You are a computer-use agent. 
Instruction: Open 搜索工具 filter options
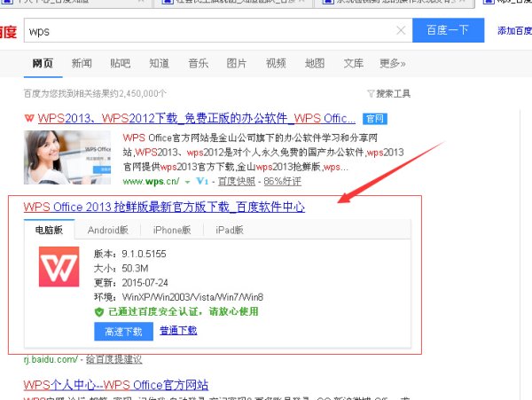(393, 94)
